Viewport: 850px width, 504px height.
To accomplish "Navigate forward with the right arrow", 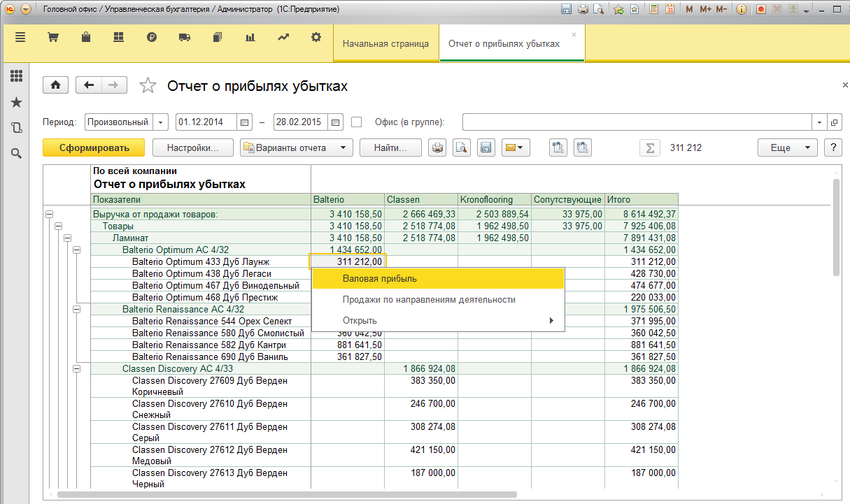I will pyautogui.click(x=114, y=85).
